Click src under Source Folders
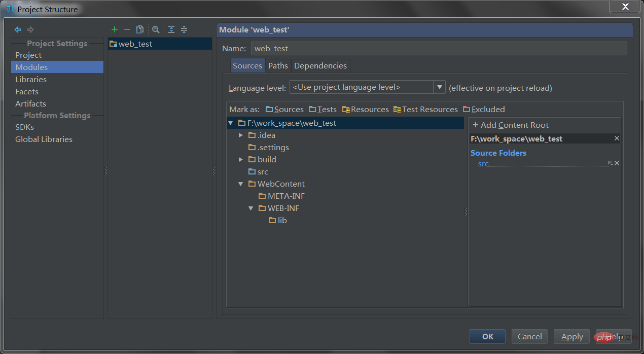The image size is (644, 354). pyautogui.click(x=483, y=164)
